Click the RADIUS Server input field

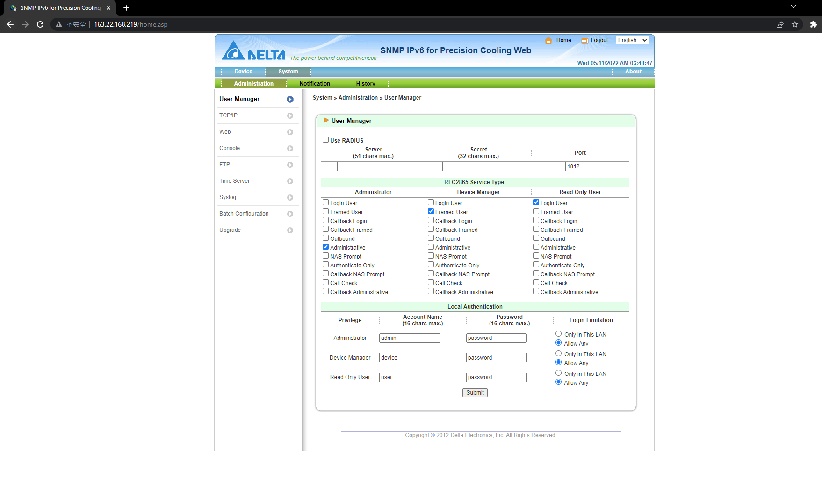(373, 166)
